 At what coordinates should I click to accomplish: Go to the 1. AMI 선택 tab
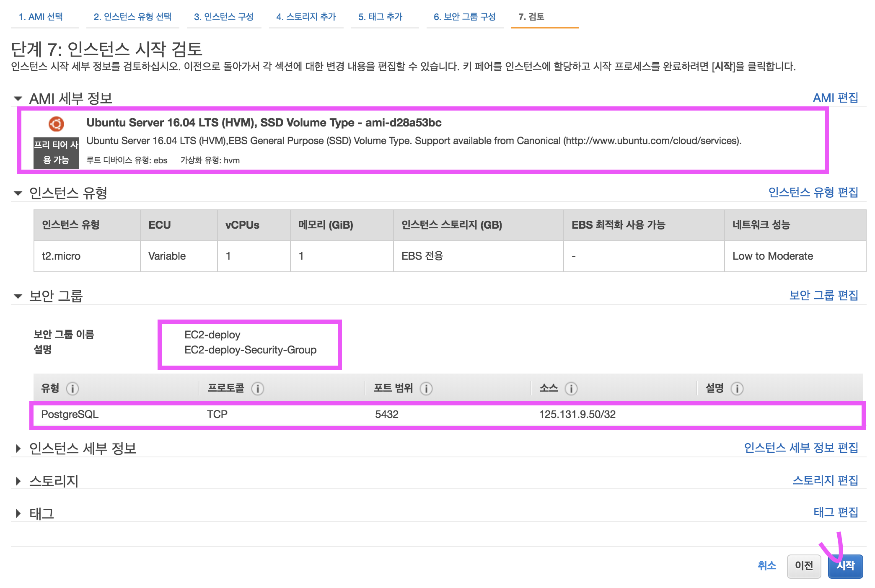41,17
